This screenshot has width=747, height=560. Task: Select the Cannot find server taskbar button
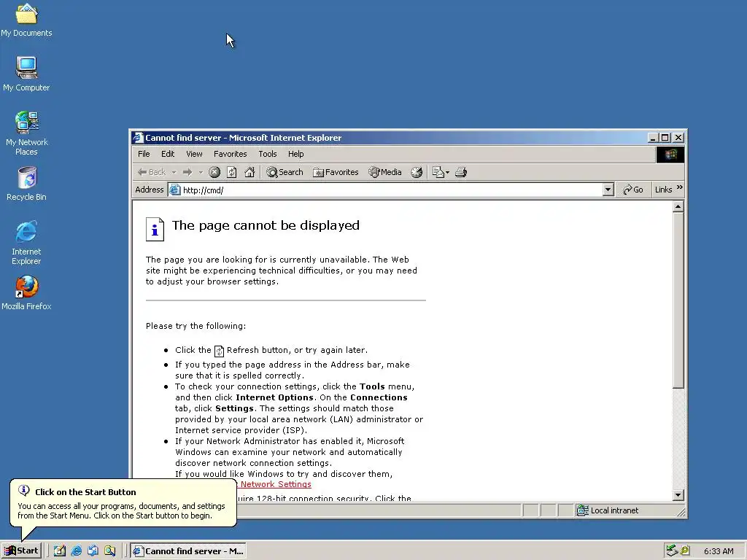(188, 551)
